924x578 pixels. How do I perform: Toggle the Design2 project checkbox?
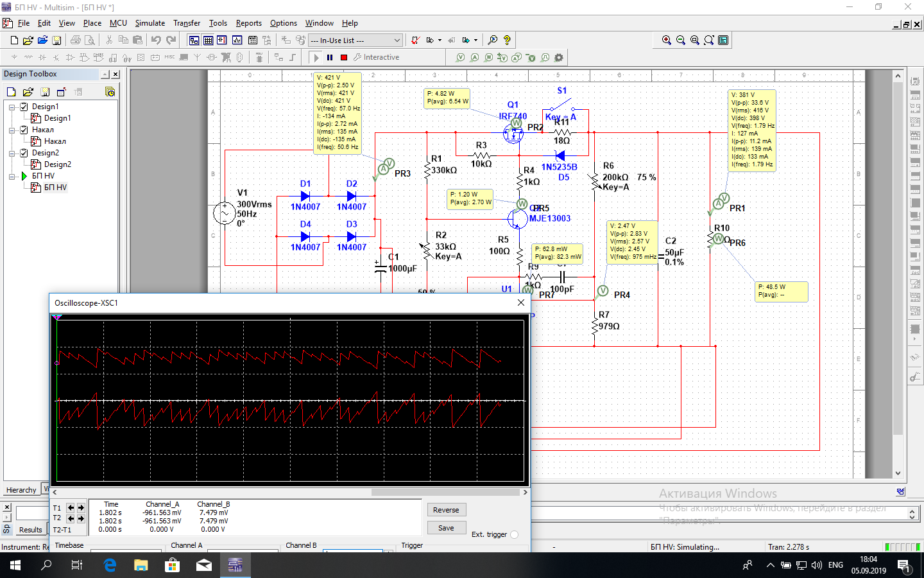coord(24,153)
